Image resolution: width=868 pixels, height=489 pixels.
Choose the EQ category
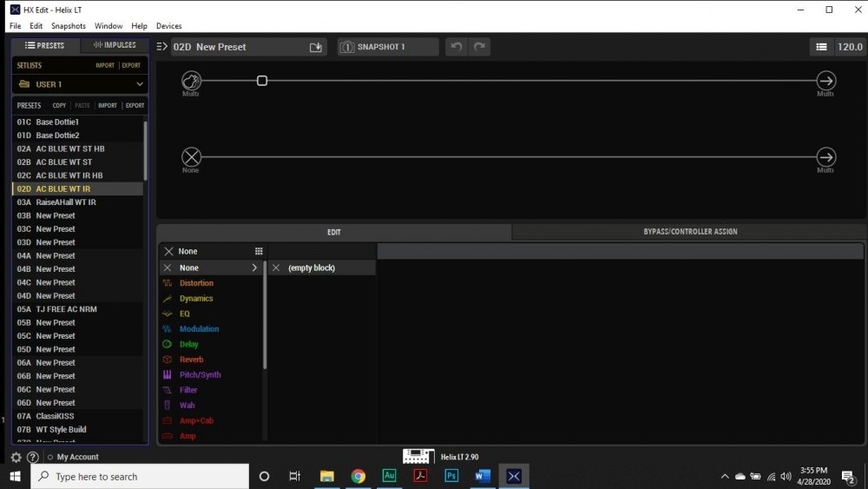tap(212, 314)
